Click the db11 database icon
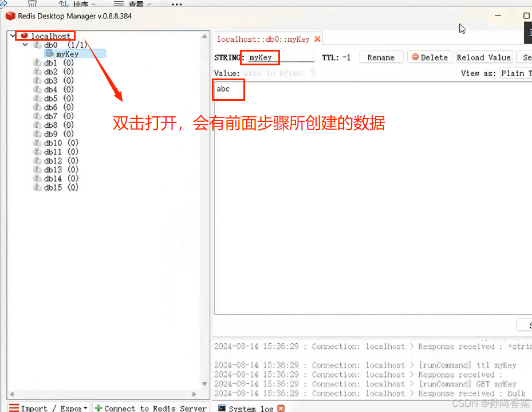Image resolution: width=532 pixels, height=412 pixels. coord(37,151)
